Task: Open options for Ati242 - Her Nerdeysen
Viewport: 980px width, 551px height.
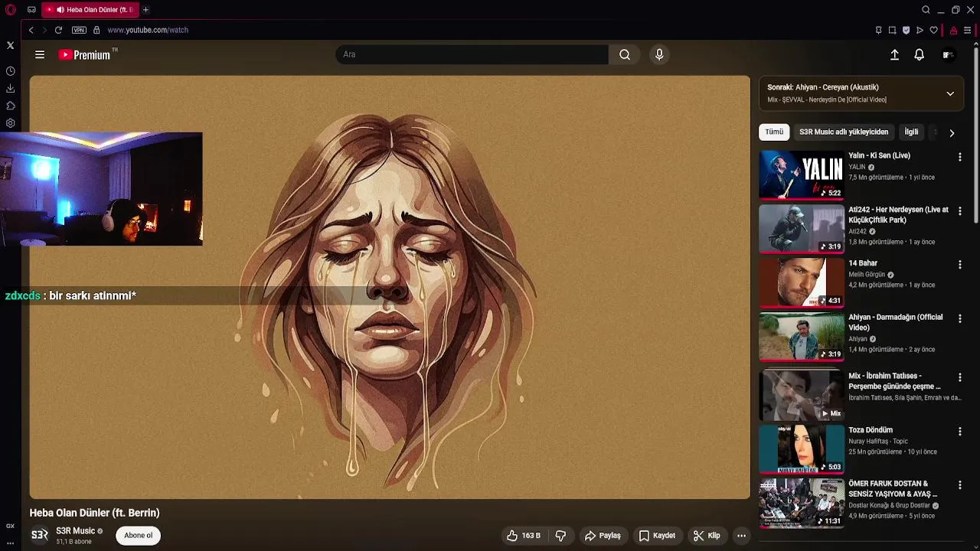Action: [959, 210]
